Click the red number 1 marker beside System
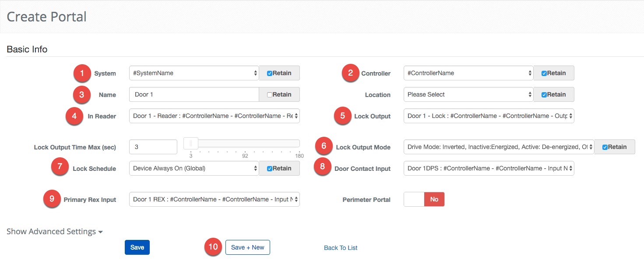Screen dimensions: 644x267 82,73
